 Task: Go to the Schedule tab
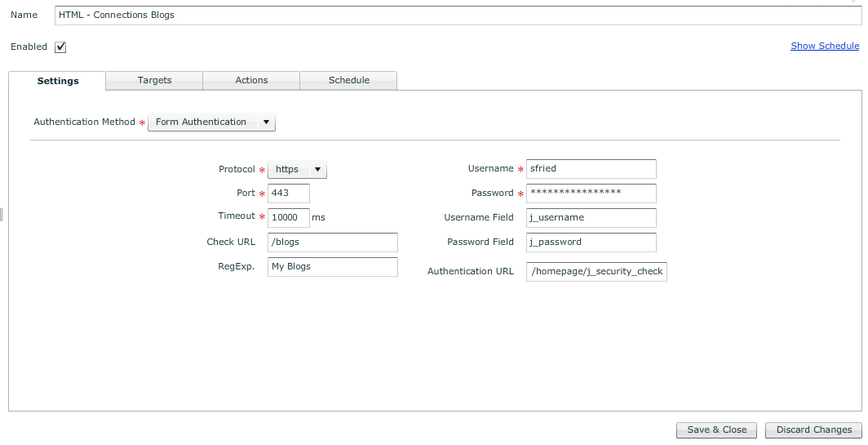point(348,80)
